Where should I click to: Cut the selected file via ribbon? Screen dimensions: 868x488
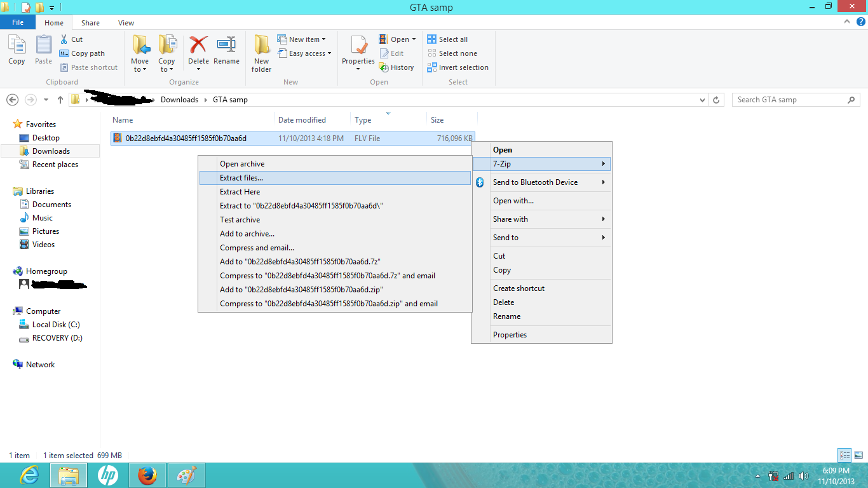tap(71, 39)
